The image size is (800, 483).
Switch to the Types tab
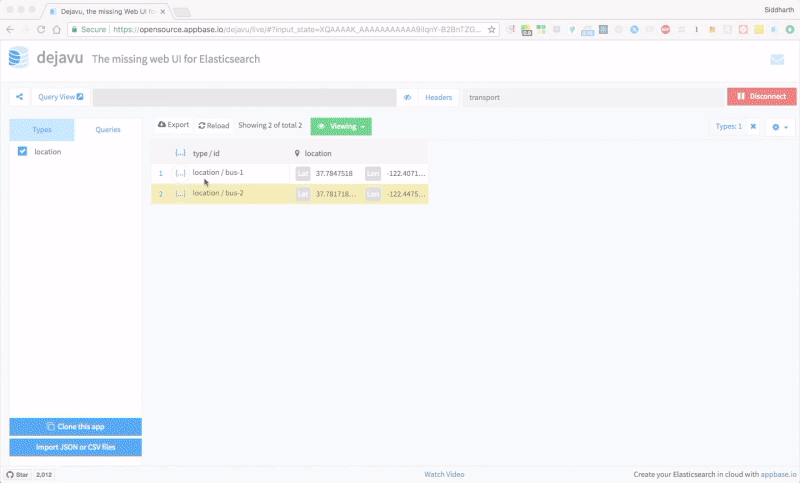tap(42, 130)
